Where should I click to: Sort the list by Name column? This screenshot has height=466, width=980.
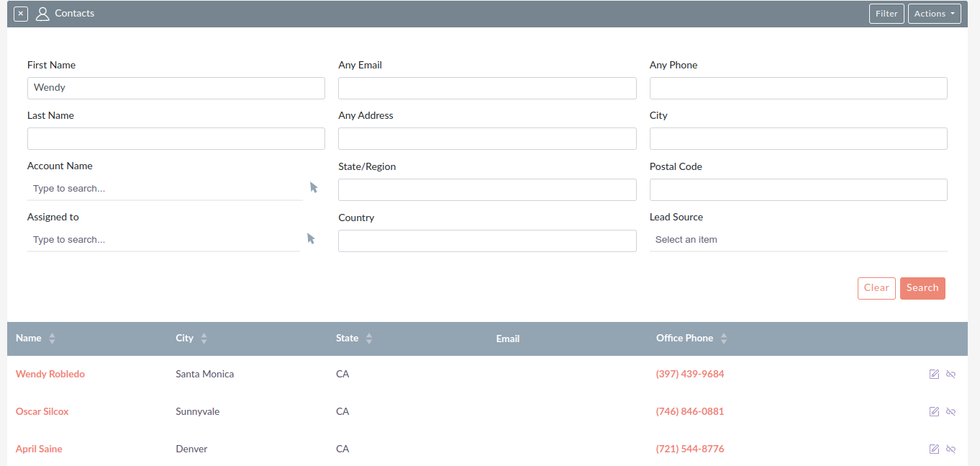[x=52, y=339]
